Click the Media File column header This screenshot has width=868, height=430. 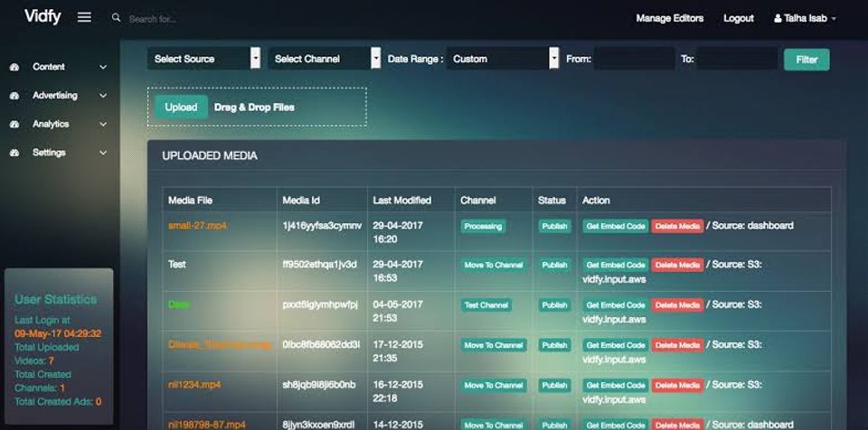[191, 201]
